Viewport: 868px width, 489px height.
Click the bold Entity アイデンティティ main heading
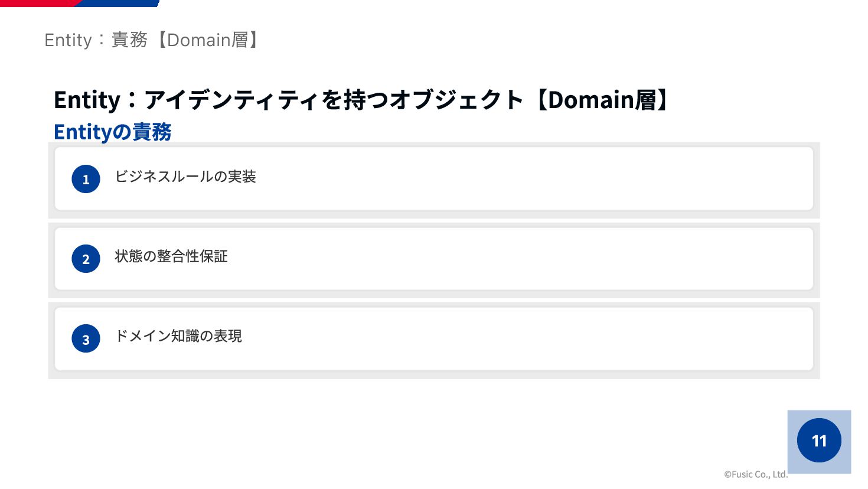coord(363,100)
